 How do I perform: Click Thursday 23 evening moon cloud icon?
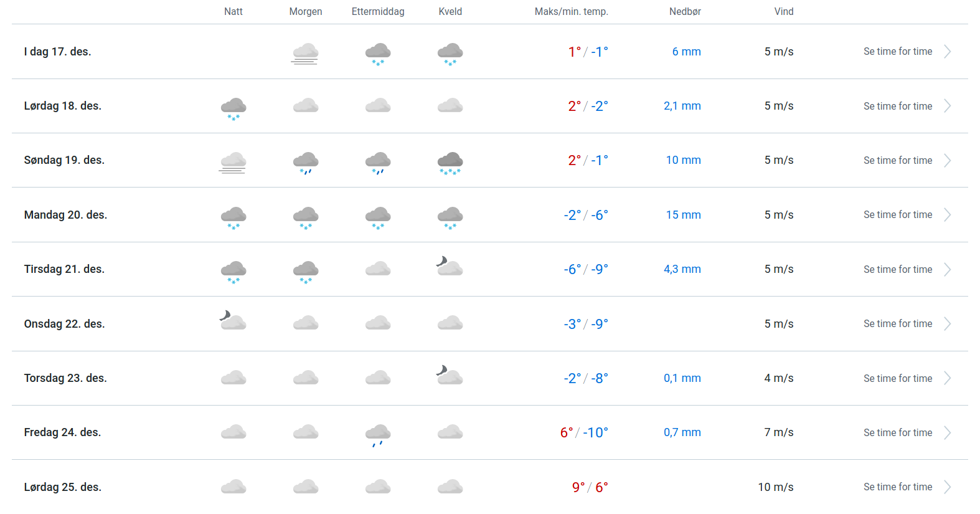[x=450, y=376]
